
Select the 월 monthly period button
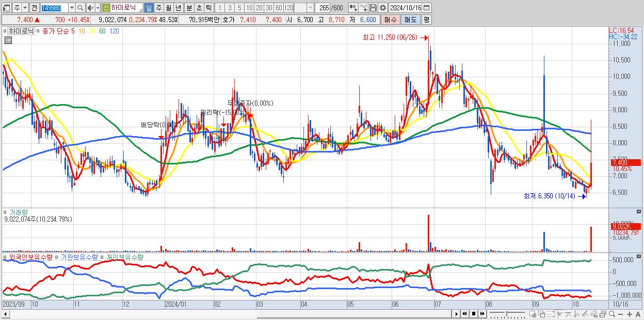(168, 8)
